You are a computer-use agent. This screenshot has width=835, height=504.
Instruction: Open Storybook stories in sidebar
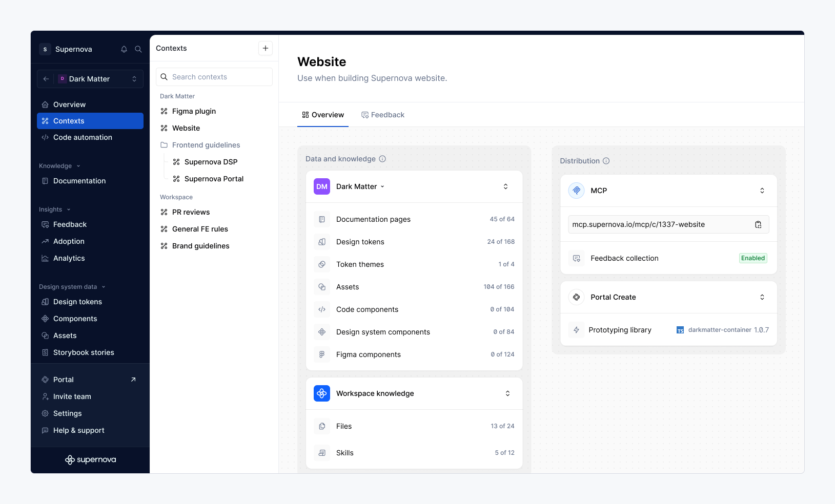(90, 352)
